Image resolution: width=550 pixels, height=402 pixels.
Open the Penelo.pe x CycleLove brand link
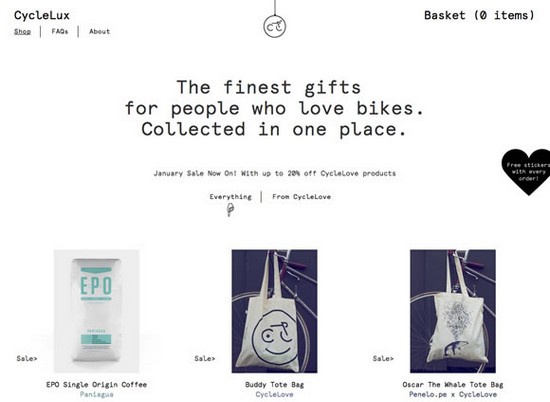coord(453,395)
